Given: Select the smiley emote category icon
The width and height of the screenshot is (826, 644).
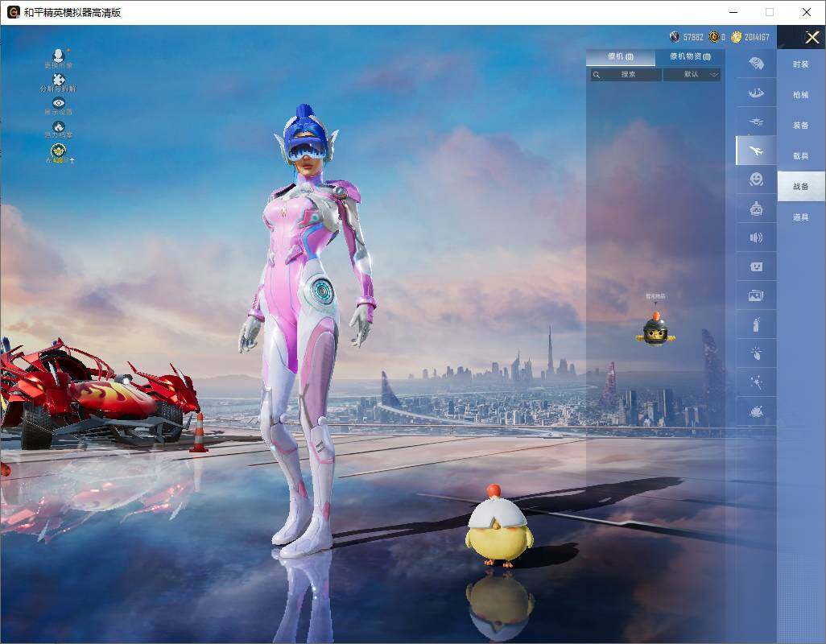Looking at the screenshot, I should click(757, 180).
